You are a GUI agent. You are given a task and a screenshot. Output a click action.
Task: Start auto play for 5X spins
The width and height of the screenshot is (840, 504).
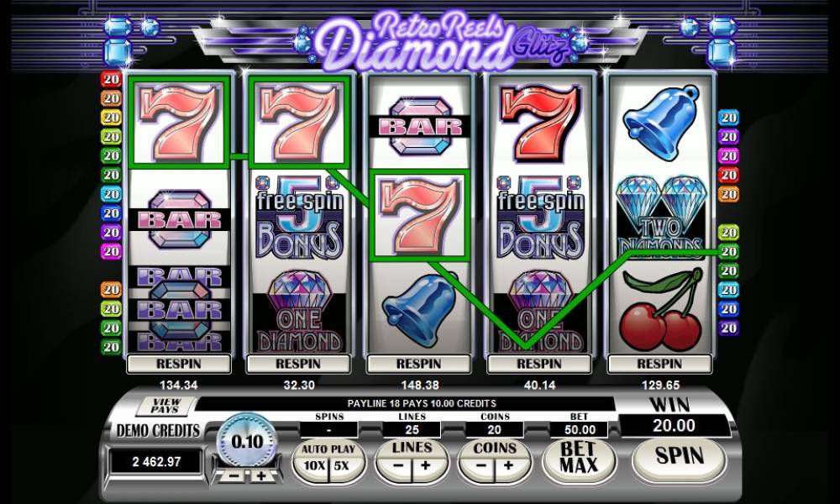click(x=343, y=466)
